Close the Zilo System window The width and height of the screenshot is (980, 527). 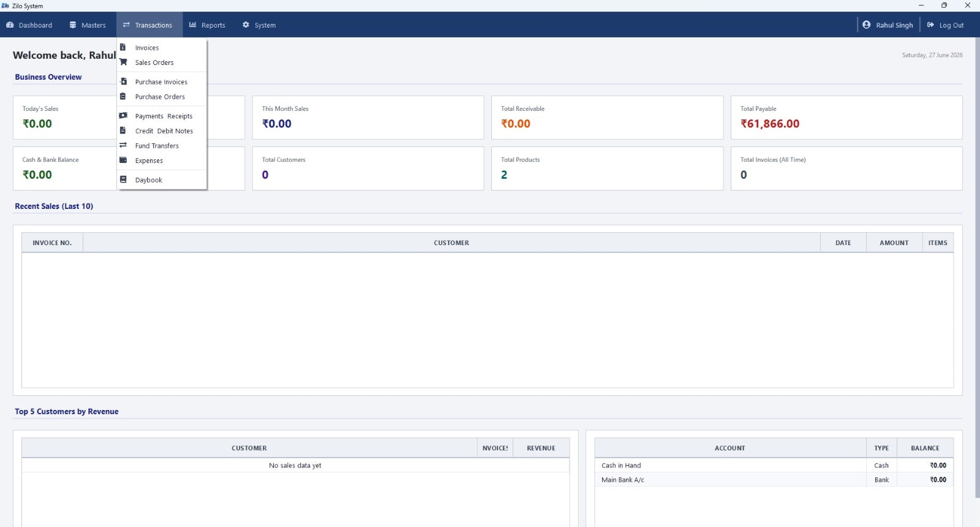click(x=968, y=6)
